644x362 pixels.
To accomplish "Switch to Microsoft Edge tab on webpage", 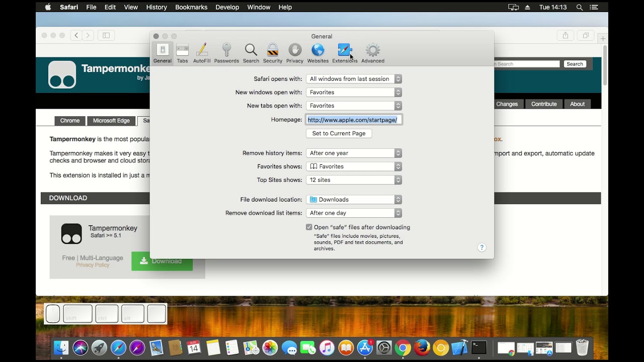I will pyautogui.click(x=111, y=121).
